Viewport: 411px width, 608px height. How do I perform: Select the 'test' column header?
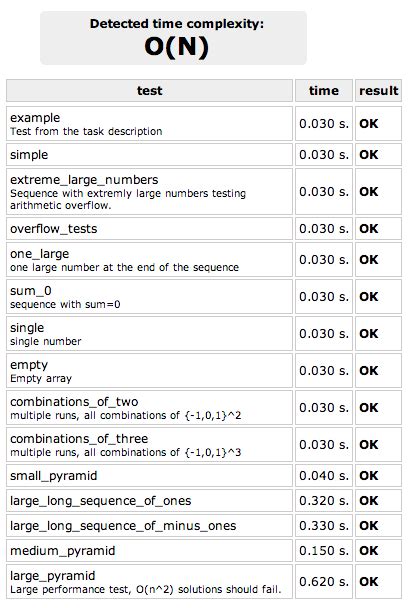click(x=149, y=91)
